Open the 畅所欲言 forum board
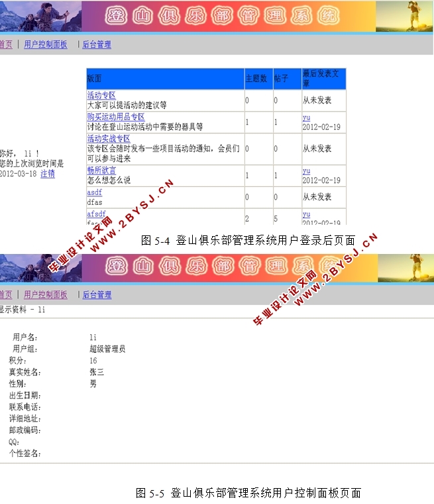Screen dimensions: 434x504 [x=101, y=170]
